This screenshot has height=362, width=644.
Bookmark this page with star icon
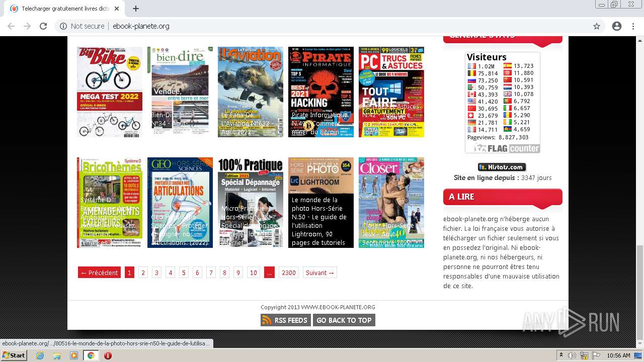(x=597, y=26)
